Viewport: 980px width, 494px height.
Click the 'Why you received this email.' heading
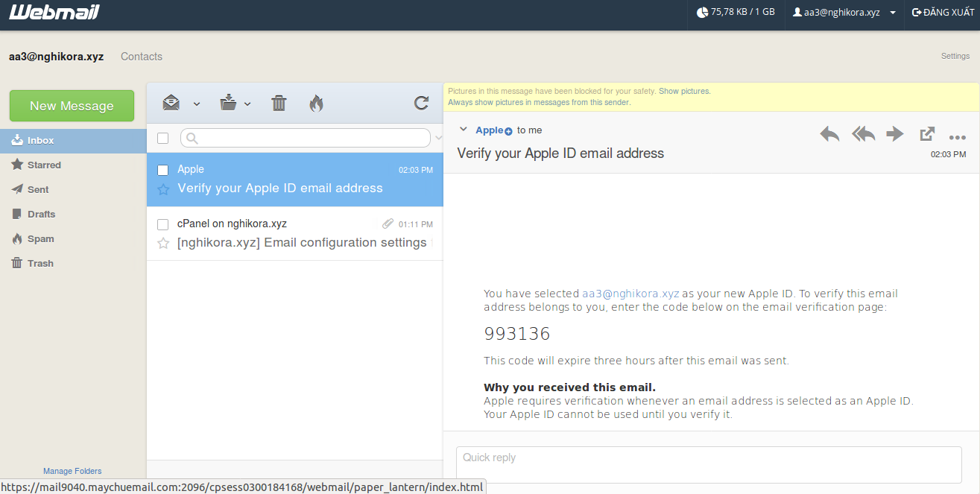click(569, 387)
